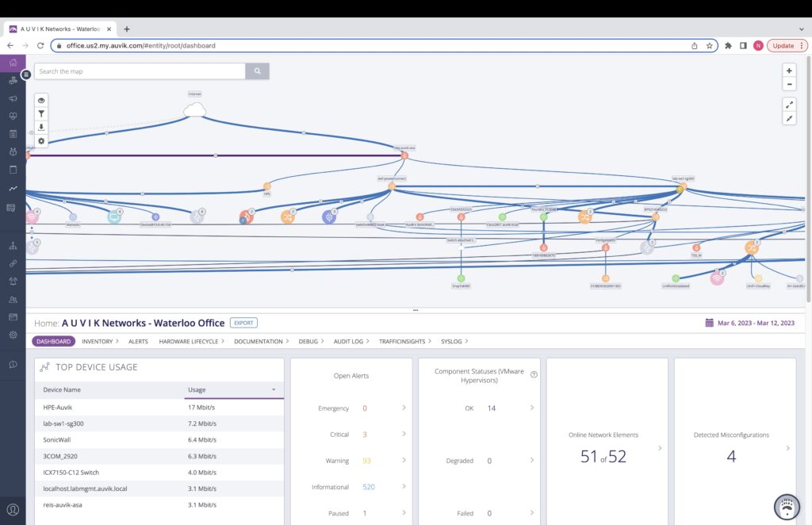812x525 pixels.
Task: Show Component Statuses help question icon
Action: 534,374
